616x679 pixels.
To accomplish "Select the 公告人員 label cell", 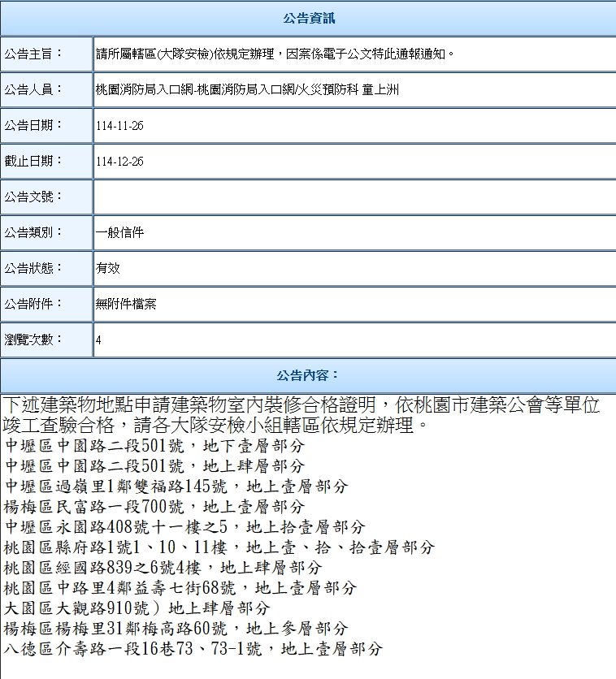I will [x=46, y=89].
